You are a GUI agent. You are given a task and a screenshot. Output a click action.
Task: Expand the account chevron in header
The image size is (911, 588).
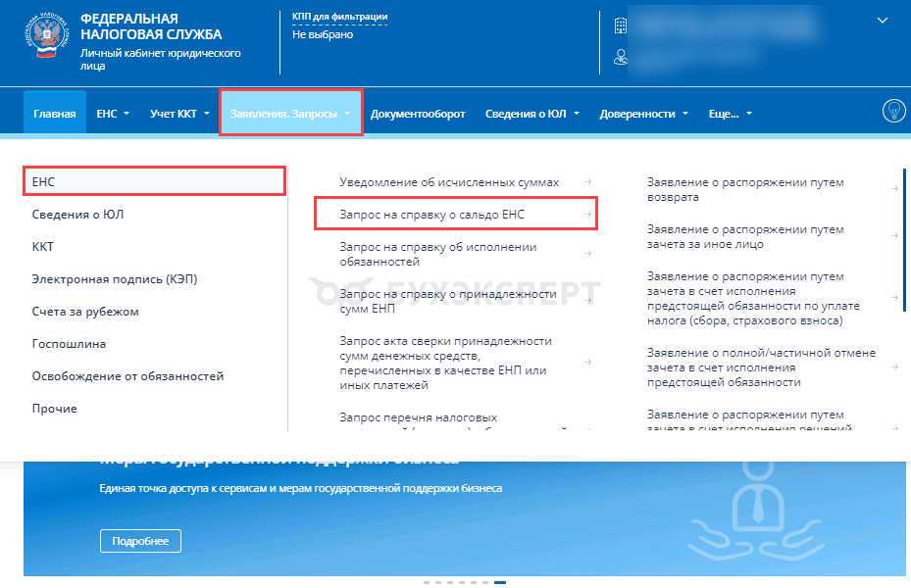pyautogui.click(x=882, y=21)
